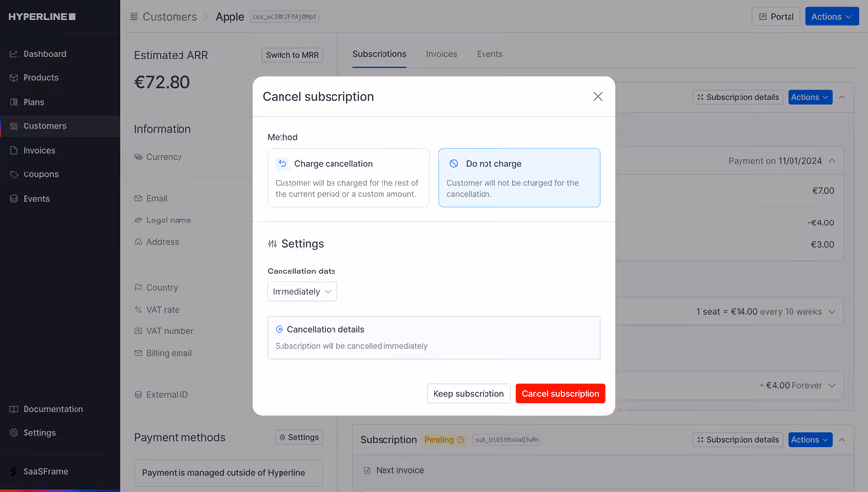Click the Country flag icon
The image size is (868, 492).
tap(138, 288)
